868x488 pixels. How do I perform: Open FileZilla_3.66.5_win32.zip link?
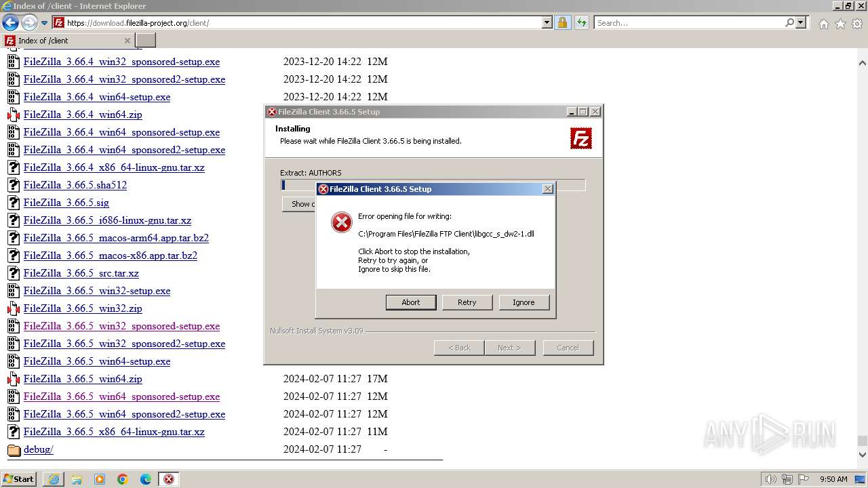coord(83,308)
